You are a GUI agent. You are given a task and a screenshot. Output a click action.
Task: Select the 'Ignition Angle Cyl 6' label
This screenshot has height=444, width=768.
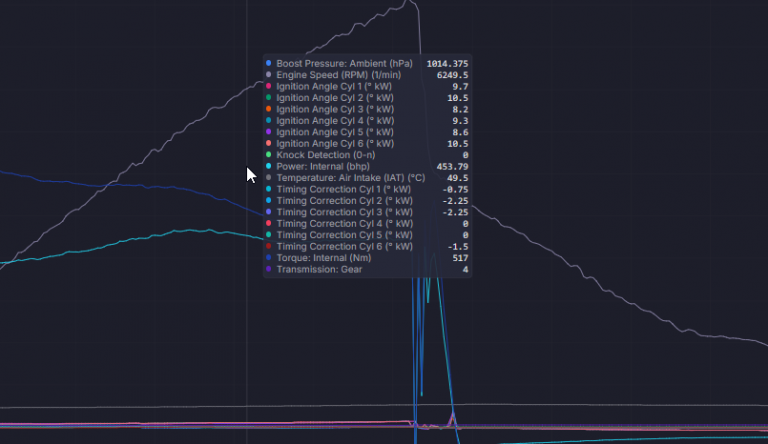pyautogui.click(x=335, y=144)
